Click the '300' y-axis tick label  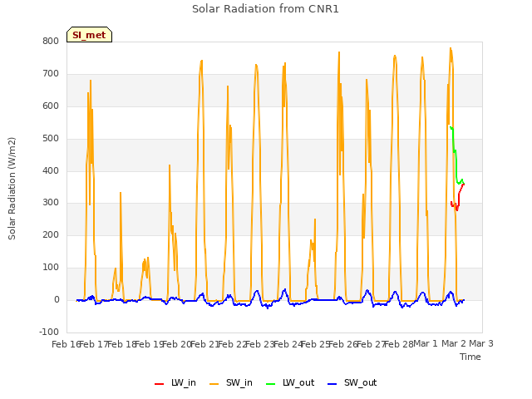[x=51, y=203]
